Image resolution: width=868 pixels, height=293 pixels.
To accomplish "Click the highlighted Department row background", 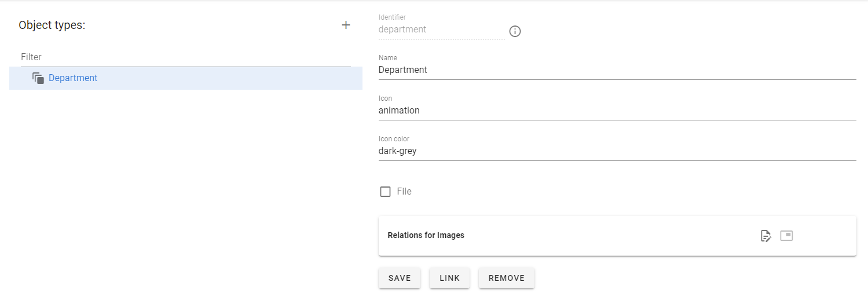I will point(186,78).
